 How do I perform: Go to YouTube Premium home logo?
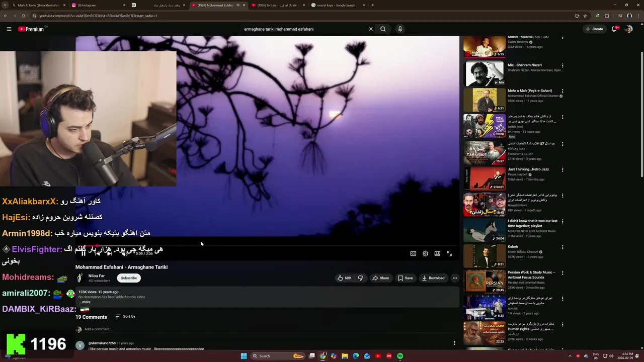click(x=31, y=29)
